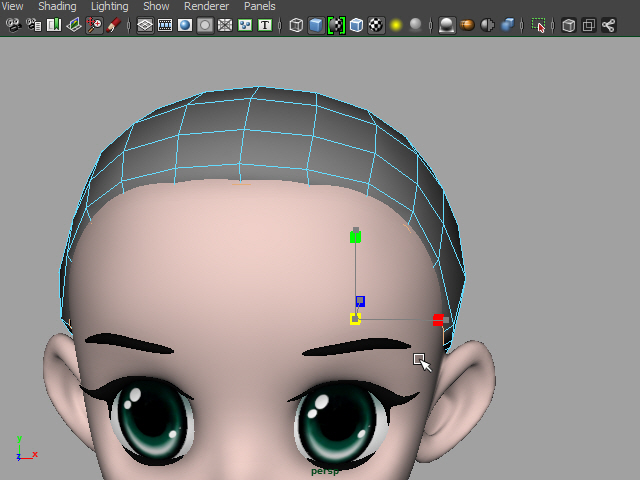The width and height of the screenshot is (640, 480).
Task: Toggle the Depth of Field icon
Action: [x=507, y=25]
